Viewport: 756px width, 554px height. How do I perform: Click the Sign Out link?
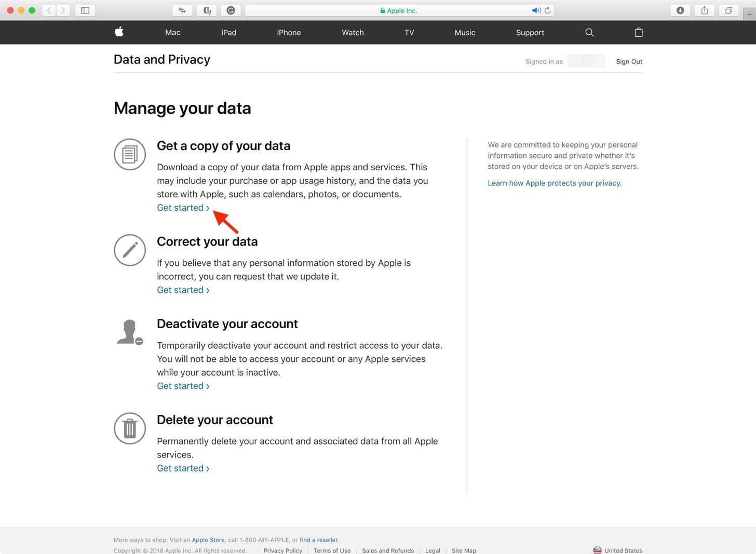629,61
